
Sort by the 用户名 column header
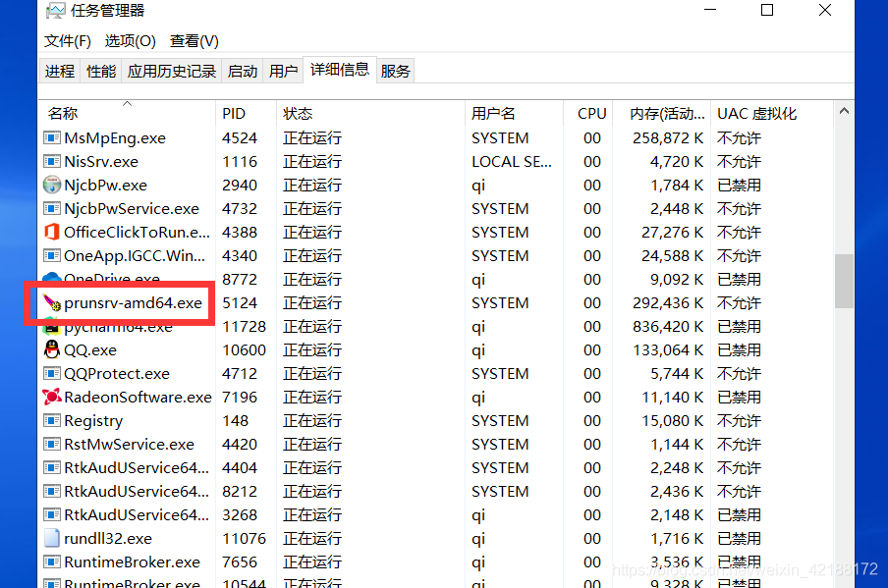514,113
